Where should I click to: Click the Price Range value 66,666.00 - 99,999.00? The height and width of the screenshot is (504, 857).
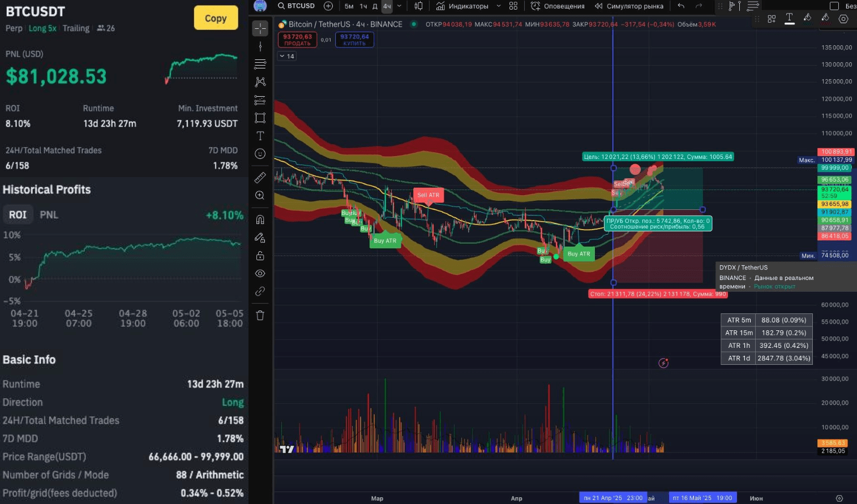coord(196,456)
